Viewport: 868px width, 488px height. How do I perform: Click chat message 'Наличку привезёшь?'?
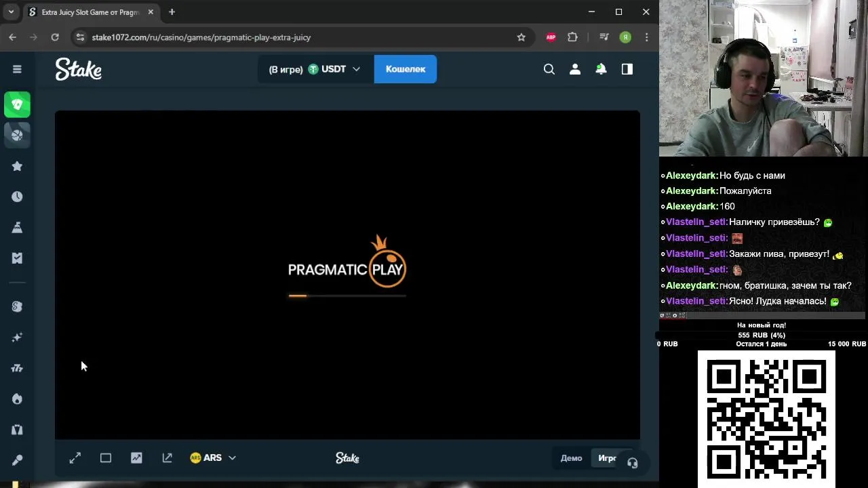coord(774,222)
